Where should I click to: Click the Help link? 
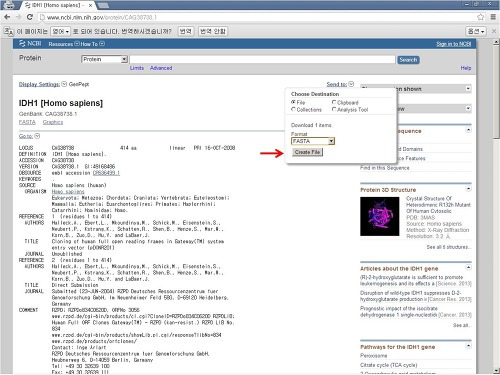466,68
